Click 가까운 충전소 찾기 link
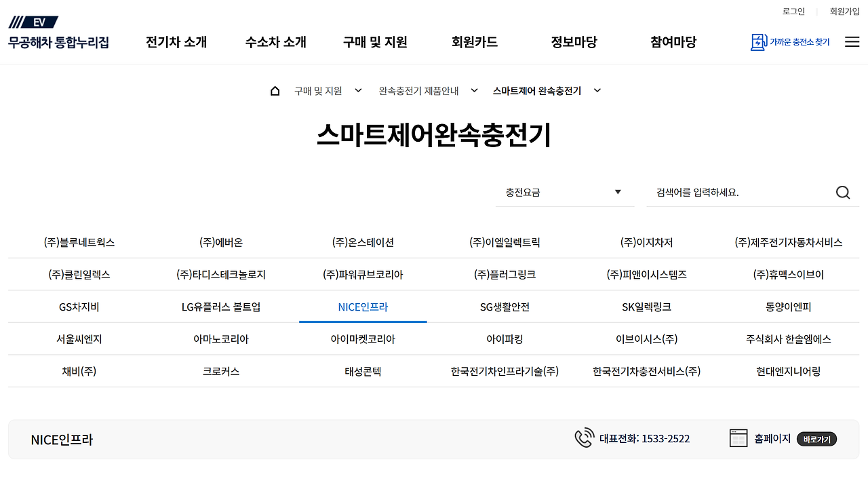Screen dimensions: 868x485 800,42
